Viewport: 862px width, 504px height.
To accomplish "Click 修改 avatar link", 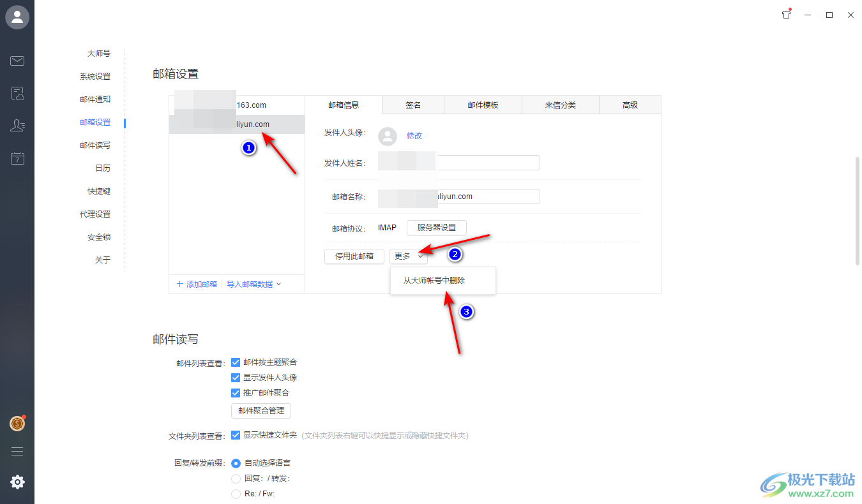I will (414, 136).
